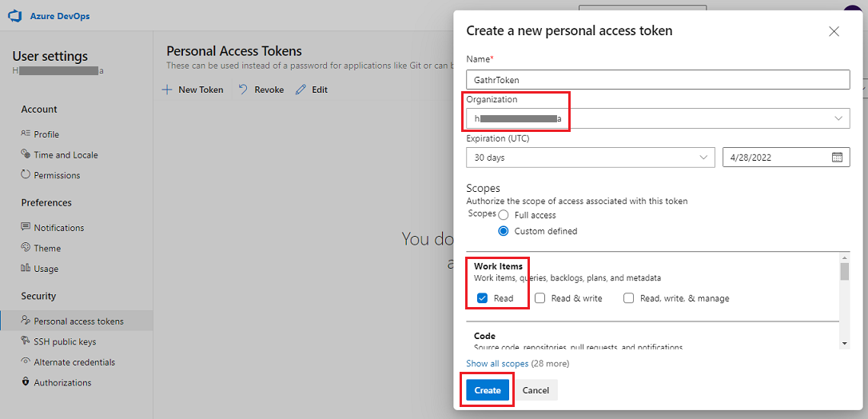Click the plus icon of New Token

click(166, 90)
